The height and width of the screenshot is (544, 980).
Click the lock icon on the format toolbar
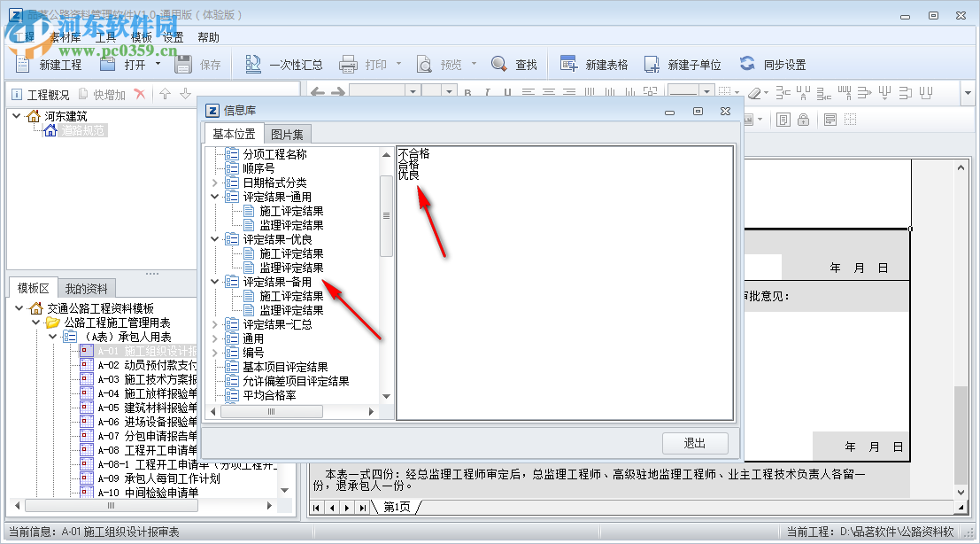point(803,120)
